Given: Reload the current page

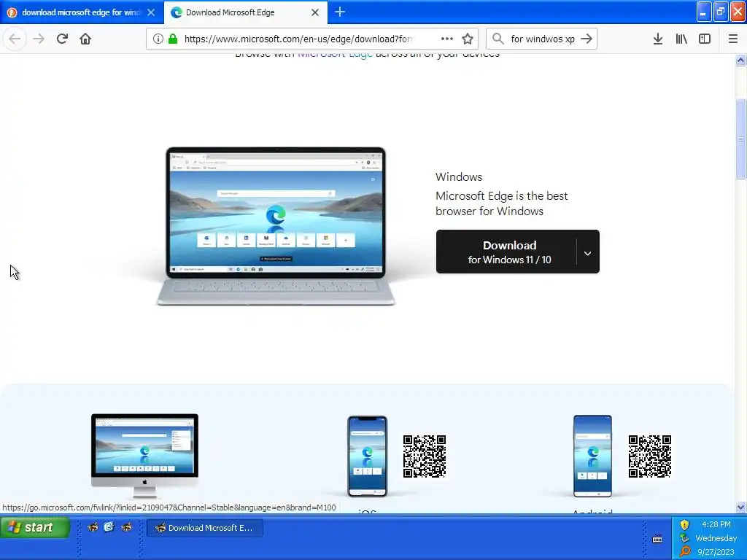Looking at the screenshot, I should 62,39.
